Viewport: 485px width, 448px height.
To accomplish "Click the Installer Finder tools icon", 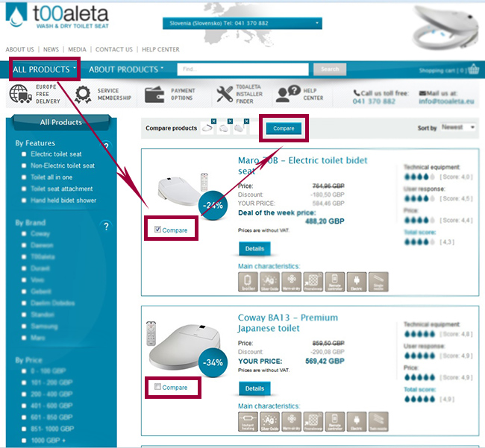I will point(225,94).
